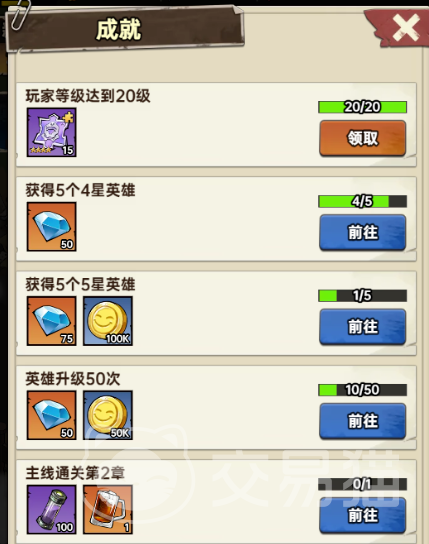The width and height of the screenshot is (429, 544).
Task: Go to the 获得5个5星英雄 task via 前往
Action: [x=362, y=327]
